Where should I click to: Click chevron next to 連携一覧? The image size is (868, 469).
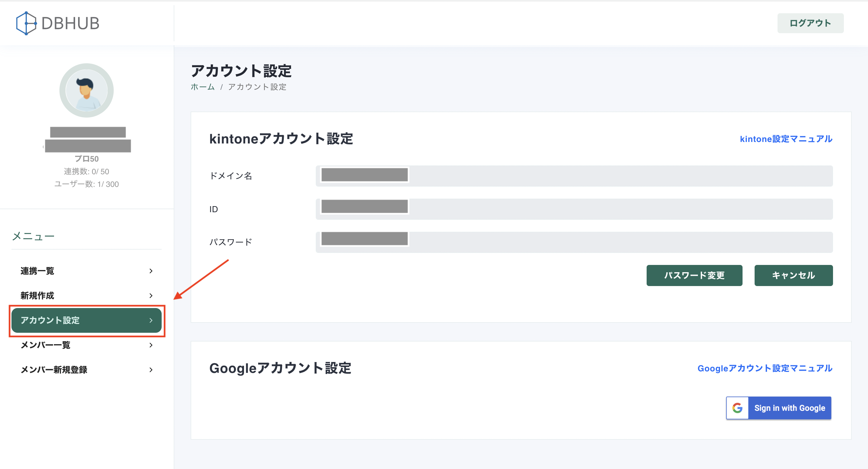tap(151, 271)
